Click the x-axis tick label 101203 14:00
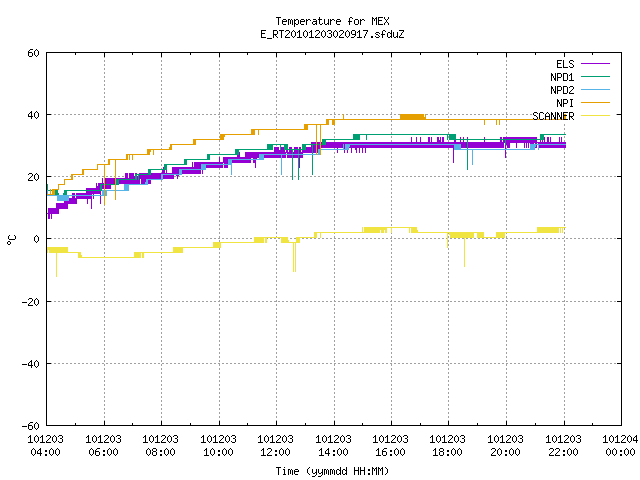 point(333,446)
